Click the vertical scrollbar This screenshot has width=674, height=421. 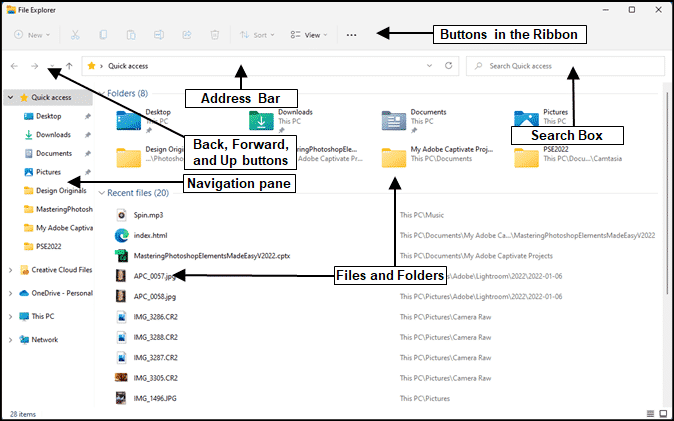pyautogui.click(x=668, y=194)
